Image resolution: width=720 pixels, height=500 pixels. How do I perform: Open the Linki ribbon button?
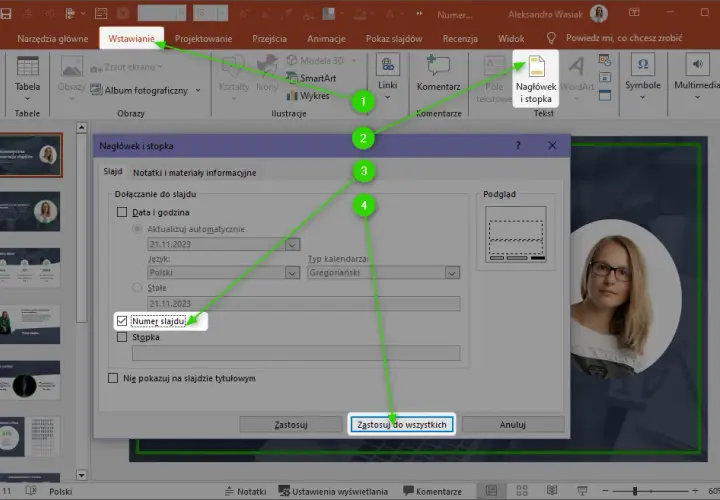(388, 78)
